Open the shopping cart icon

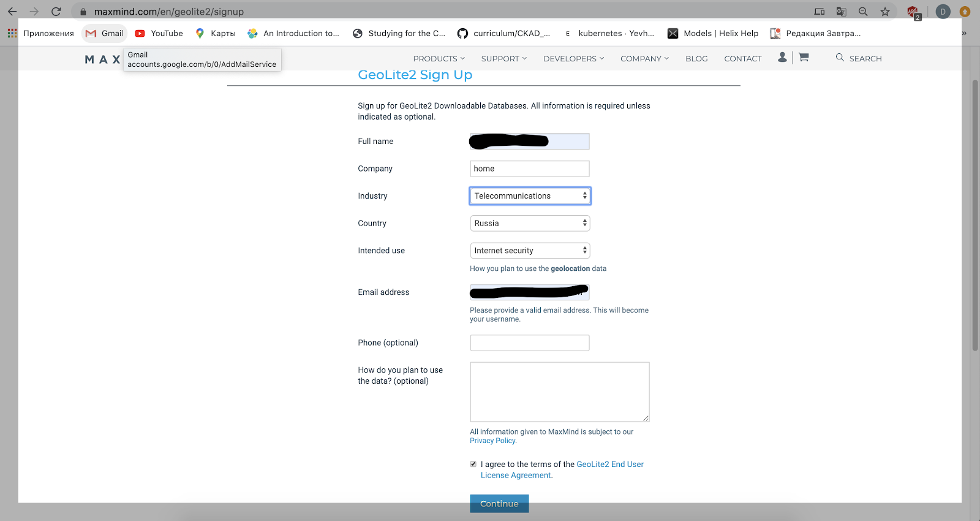click(804, 57)
